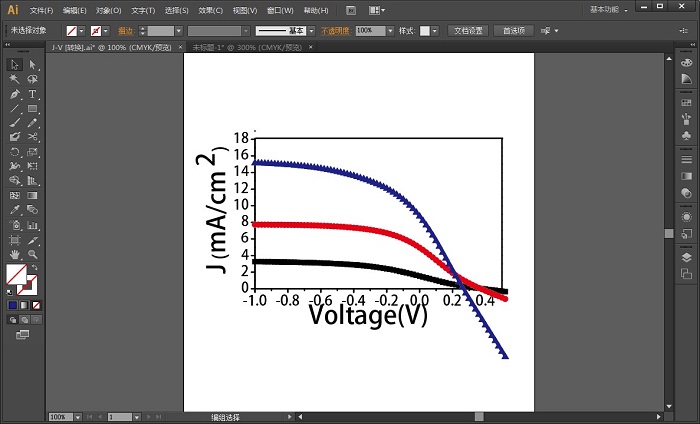Activate the Rotate tool
Viewport: 700px width, 424px height.
point(14,152)
